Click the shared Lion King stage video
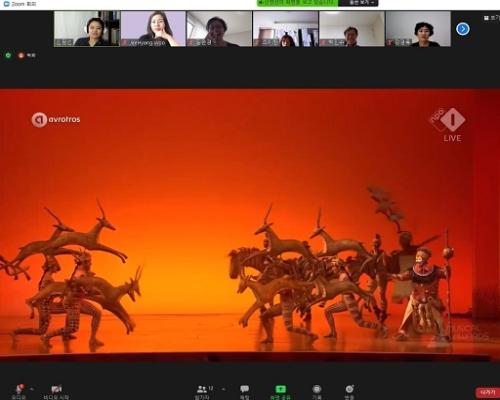Viewport: 500px width, 400px height. 250,224
